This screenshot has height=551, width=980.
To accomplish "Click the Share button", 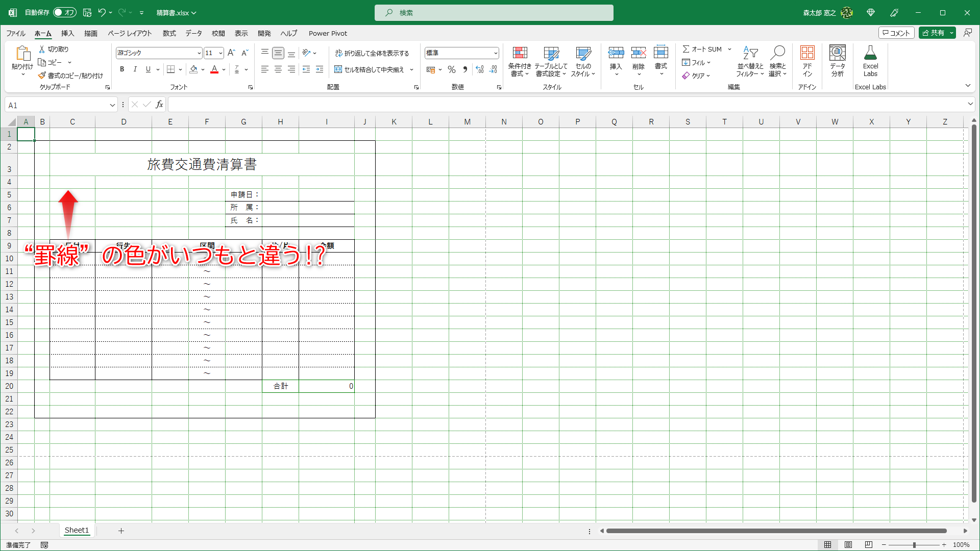I will [x=933, y=33].
